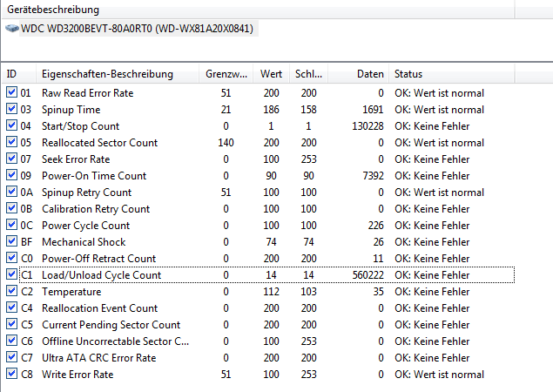Uncheck the Reallocation Event Count checkbox
The height and width of the screenshot is (392, 553).
coord(11,308)
